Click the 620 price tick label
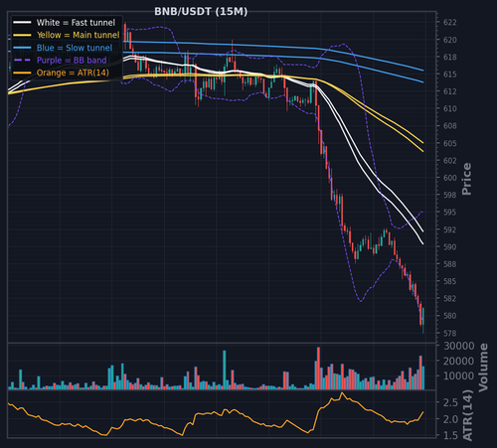 (x=450, y=40)
